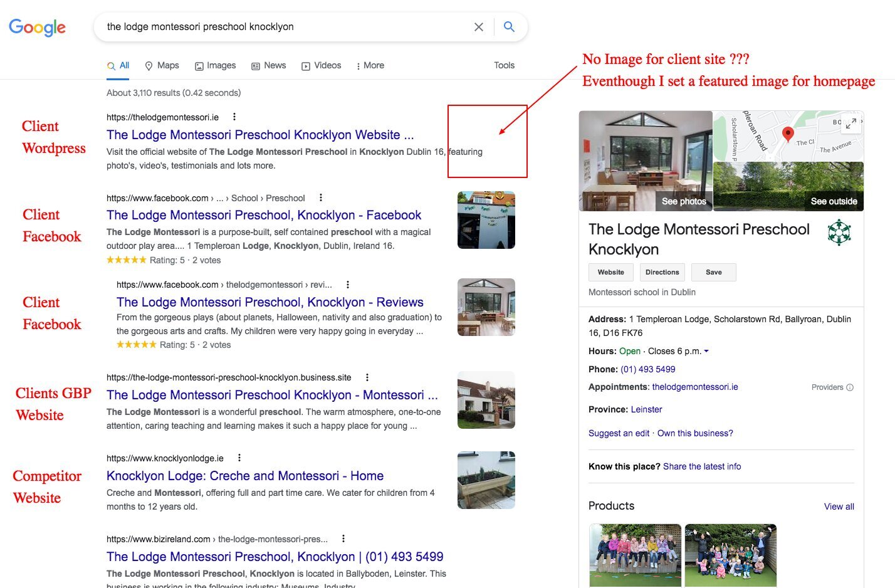Clear the search query with X icon
Image resolution: width=895 pixels, height=588 pixels.
pos(479,27)
